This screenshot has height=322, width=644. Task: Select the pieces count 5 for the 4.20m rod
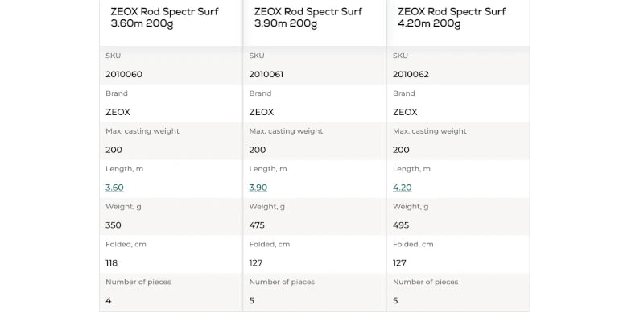pos(396,301)
